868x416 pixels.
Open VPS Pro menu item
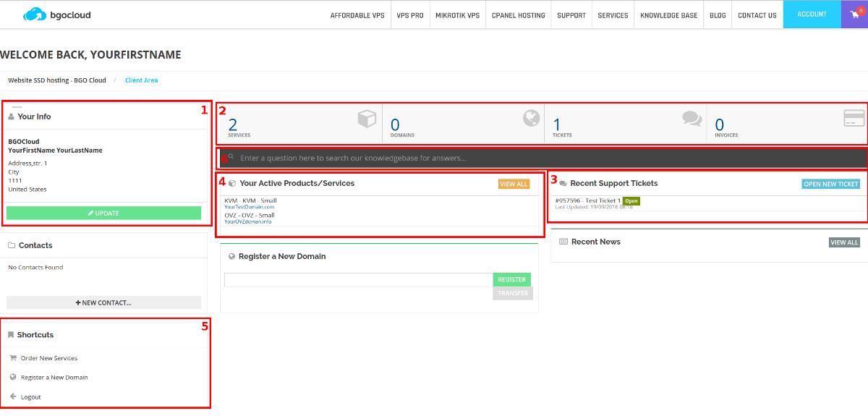[410, 15]
